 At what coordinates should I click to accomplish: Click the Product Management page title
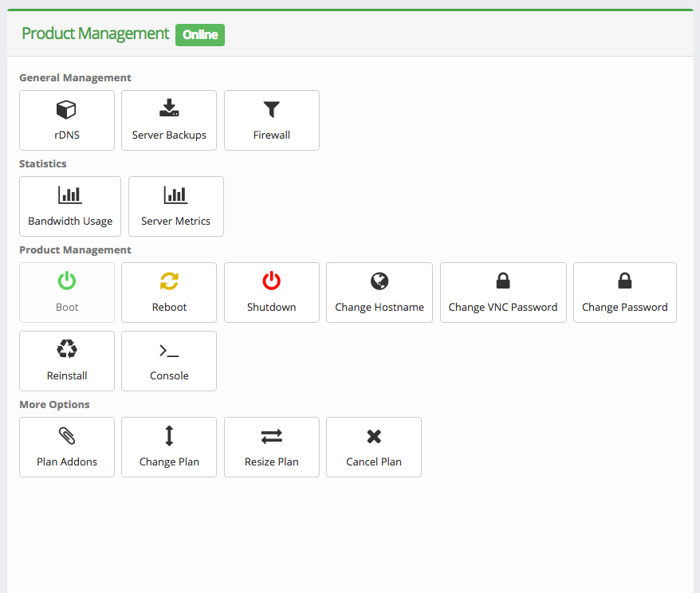pyautogui.click(x=95, y=33)
